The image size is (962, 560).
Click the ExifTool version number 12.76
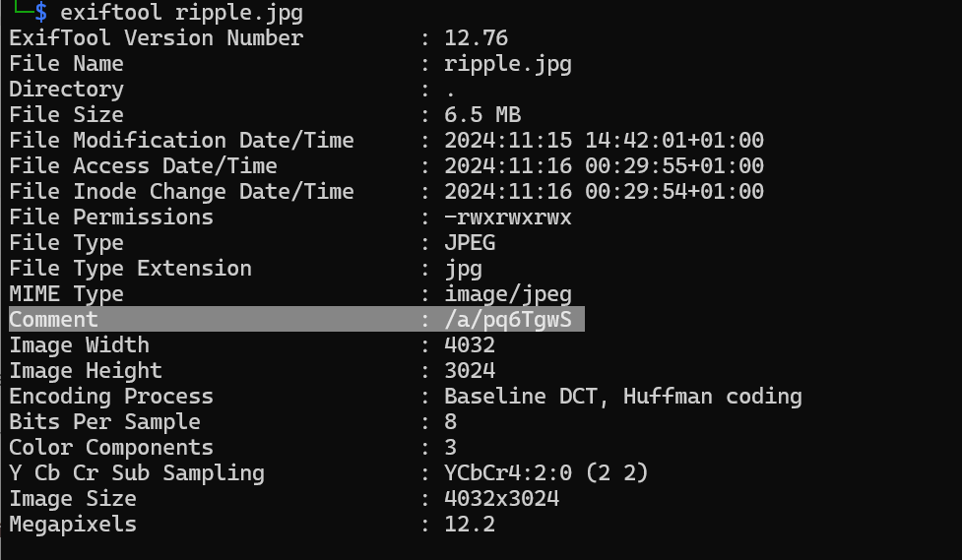pos(476,38)
